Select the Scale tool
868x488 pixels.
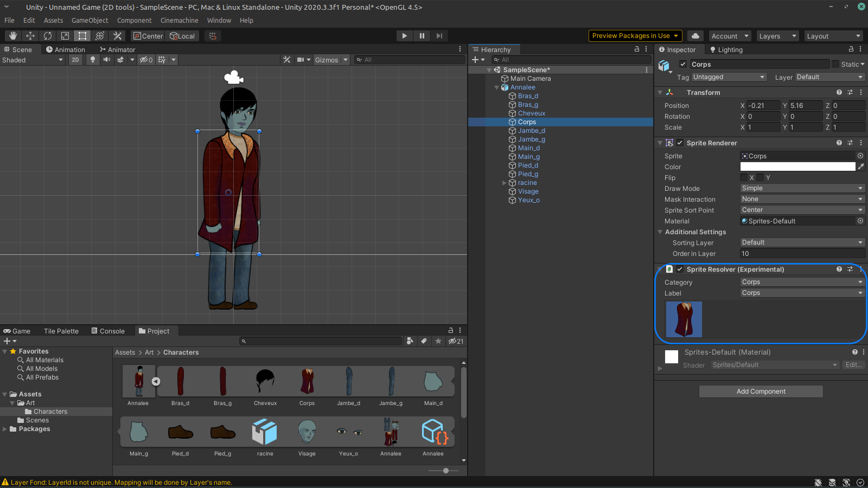point(65,36)
